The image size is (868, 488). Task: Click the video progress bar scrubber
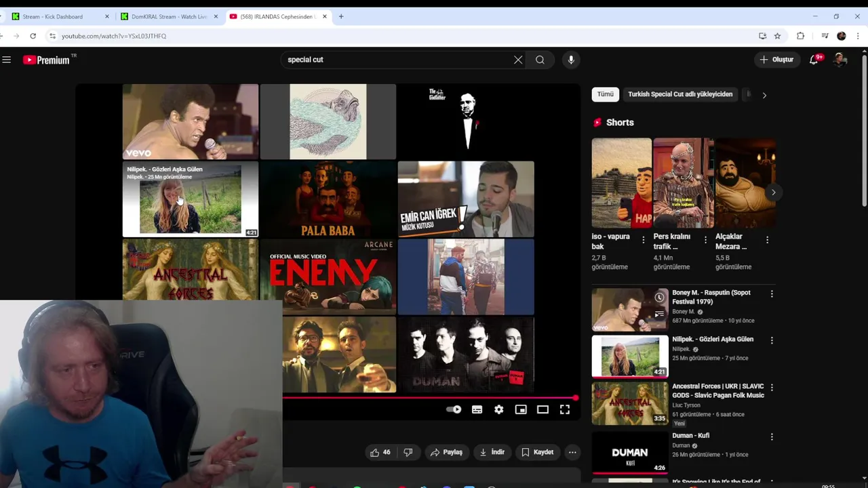576,398
